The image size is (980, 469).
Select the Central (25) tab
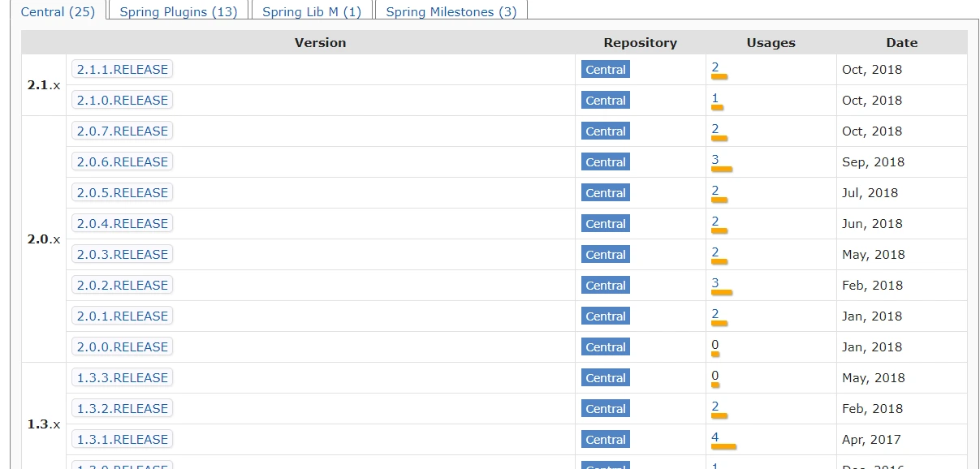pyautogui.click(x=58, y=11)
